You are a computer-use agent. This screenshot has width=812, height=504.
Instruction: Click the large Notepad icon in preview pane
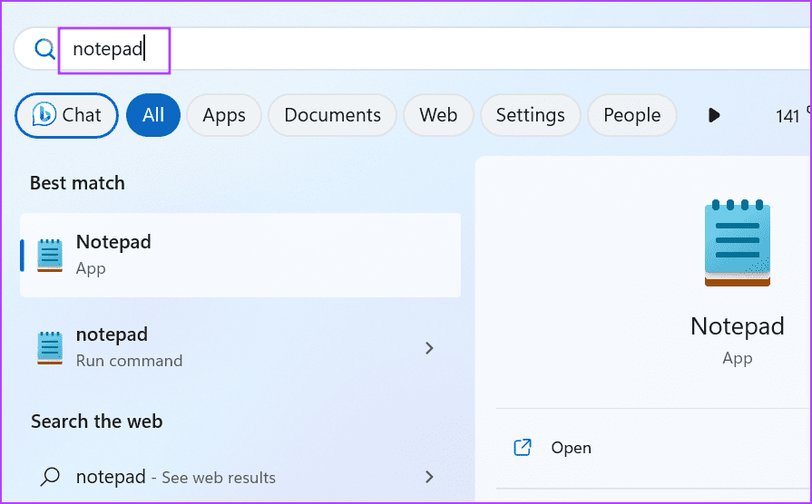(x=738, y=243)
